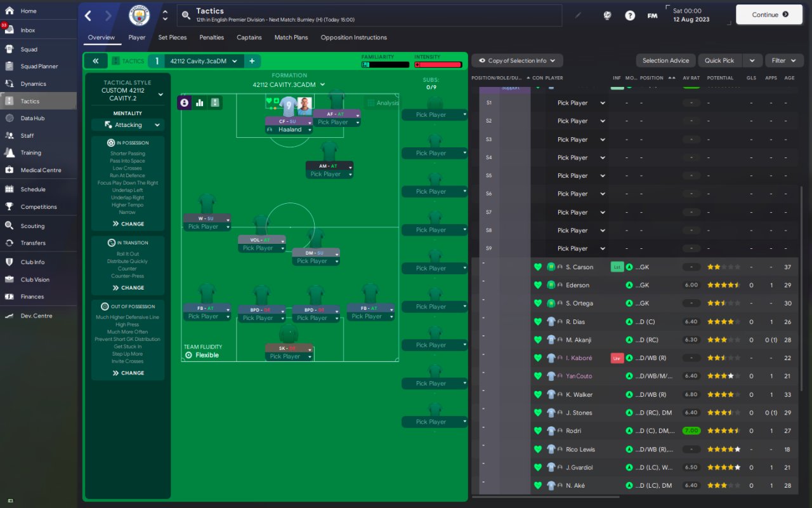
Task: Click the search input field in header
Action: coord(369,15)
